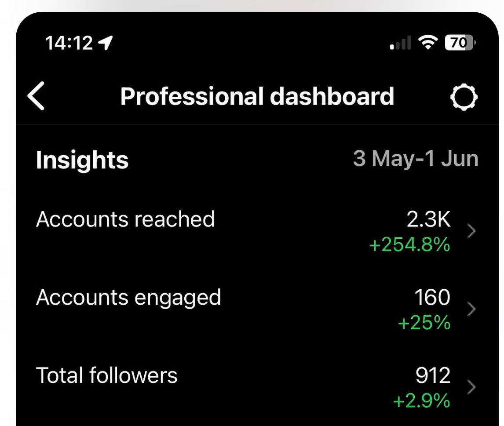Image resolution: width=504 pixels, height=426 pixels.
Task: Open the 3 May-1 Jun date range
Action: tap(415, 159)
